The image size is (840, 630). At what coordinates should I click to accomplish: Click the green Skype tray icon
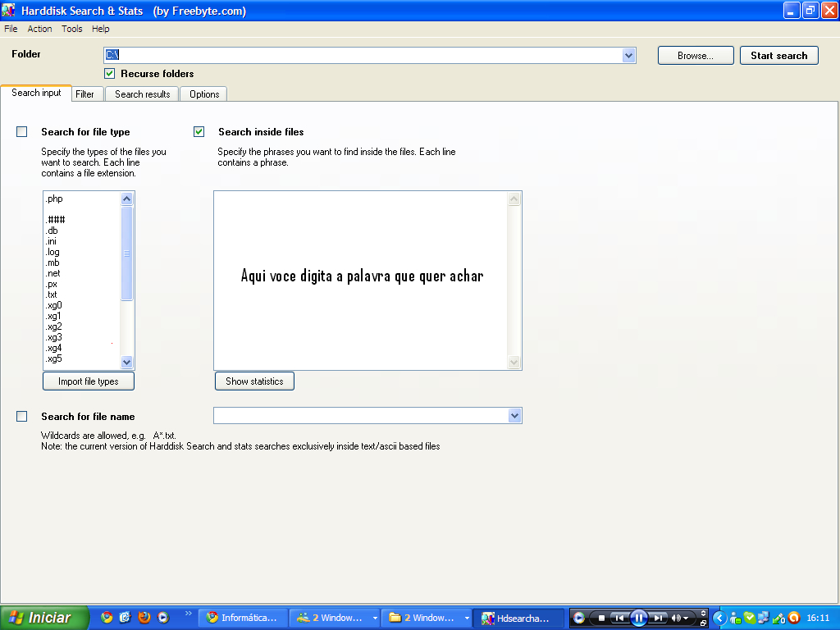(750, 618)
